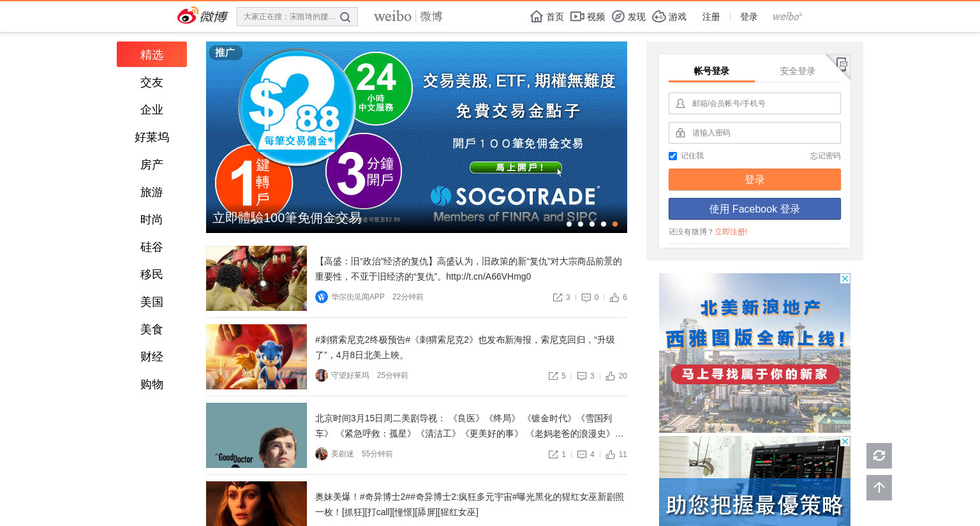This screenshot has width=980, height=526.
Task: Click 美剧迷 avatar icon
Action: tap(322, 454)
